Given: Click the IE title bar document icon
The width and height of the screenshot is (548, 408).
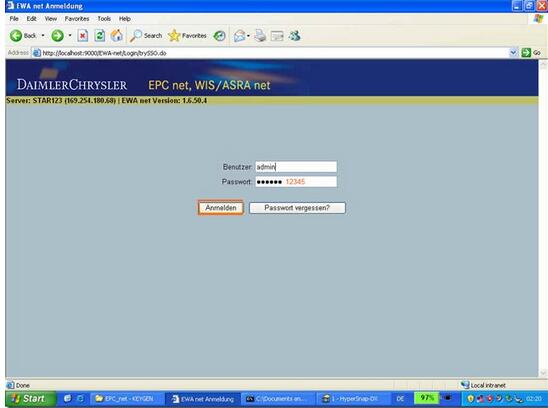Looking at the screenshot, I should [10, 6].
